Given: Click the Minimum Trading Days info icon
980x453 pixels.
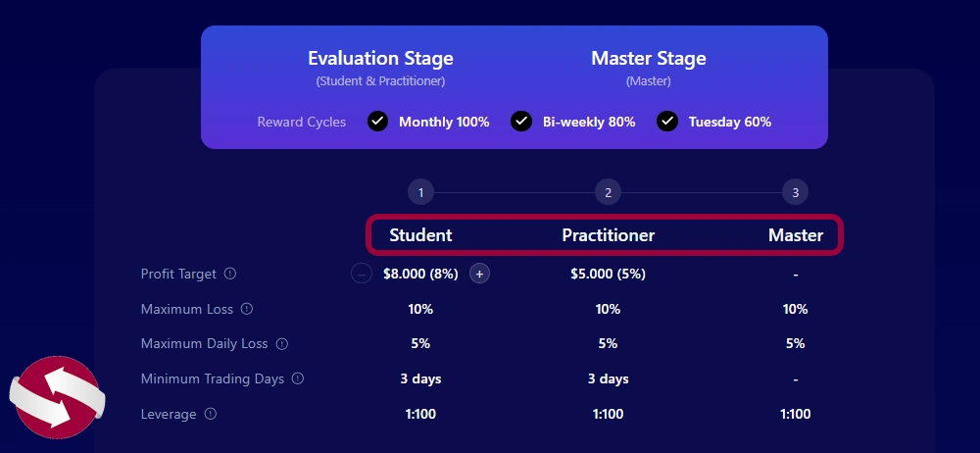Looking at the screenshot, I should [298, 378].
